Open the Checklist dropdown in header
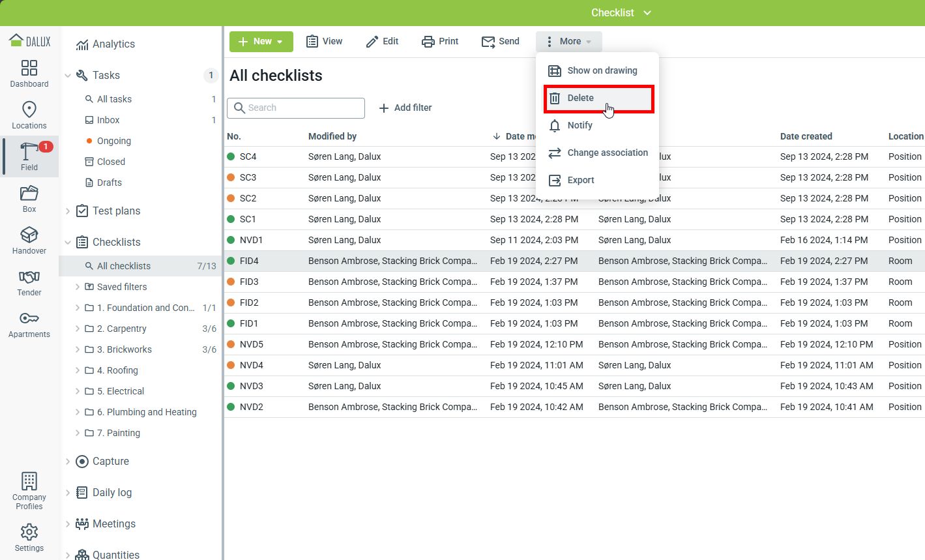Image resolution: width=925 pixels, height=560 pixels. 621,13
